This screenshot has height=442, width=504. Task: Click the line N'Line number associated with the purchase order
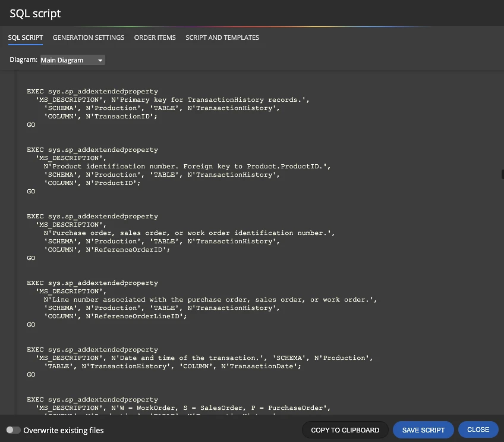click(x=210, y=299)
